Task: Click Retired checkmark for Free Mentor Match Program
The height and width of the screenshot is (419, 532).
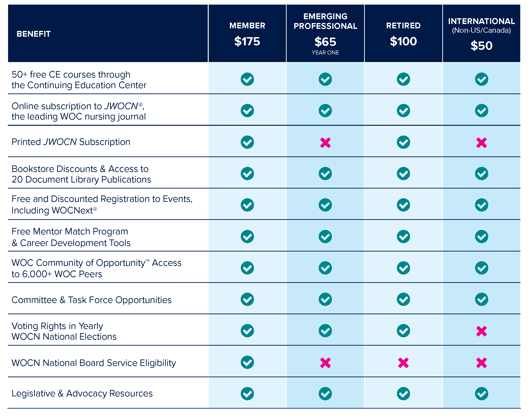Action: [x=403, y=236]
